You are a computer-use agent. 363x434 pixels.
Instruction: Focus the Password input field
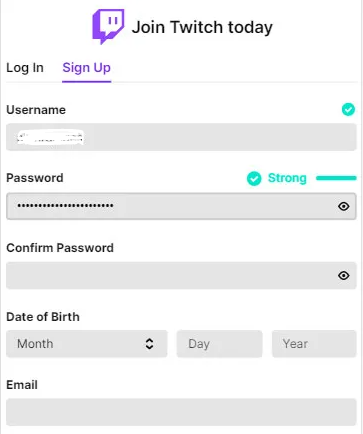(x=181, y=206)
